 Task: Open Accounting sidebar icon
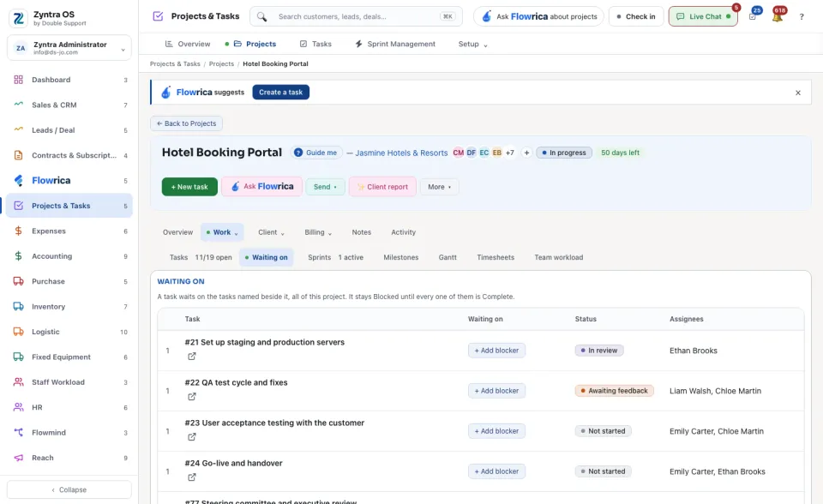(18, 255)
